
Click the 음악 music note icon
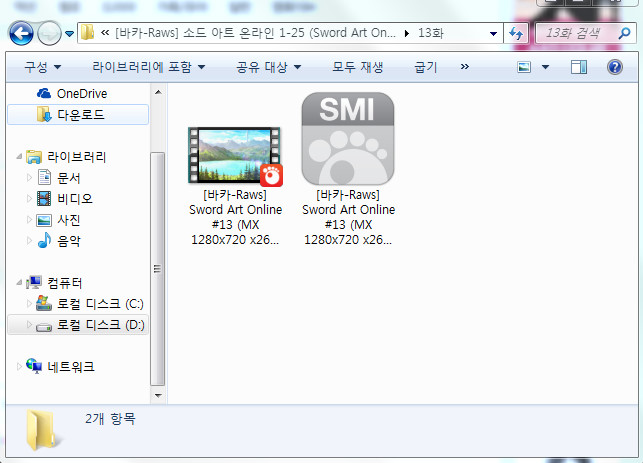44,240
